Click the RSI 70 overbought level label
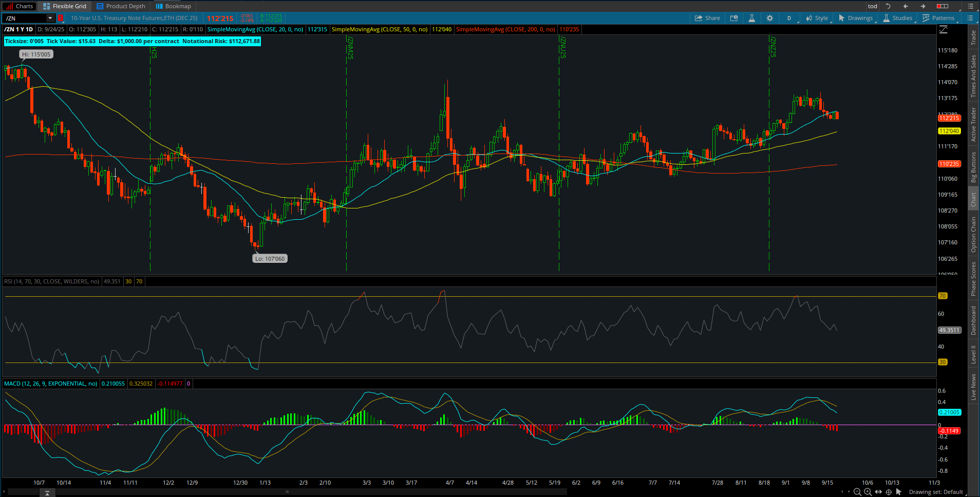The height and width of the screenshot is (497, 980). pos(943,296)
